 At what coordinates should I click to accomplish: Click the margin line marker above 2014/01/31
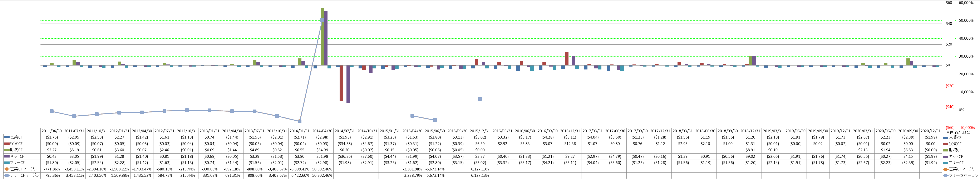(x=300, y=121)
